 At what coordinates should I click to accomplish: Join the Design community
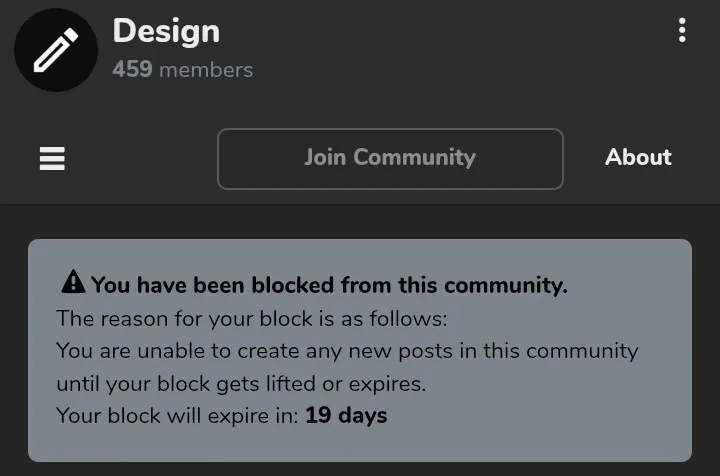point(390,159)
